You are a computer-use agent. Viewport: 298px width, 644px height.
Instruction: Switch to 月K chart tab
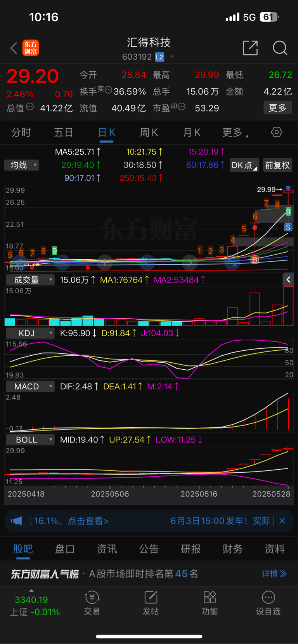pyautogui.click(x=192, y=133)
